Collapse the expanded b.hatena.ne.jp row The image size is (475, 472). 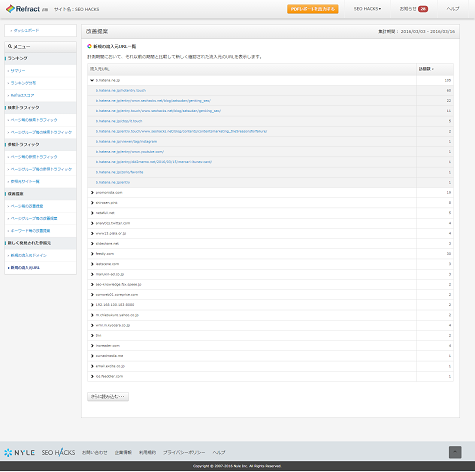point(92,80)
